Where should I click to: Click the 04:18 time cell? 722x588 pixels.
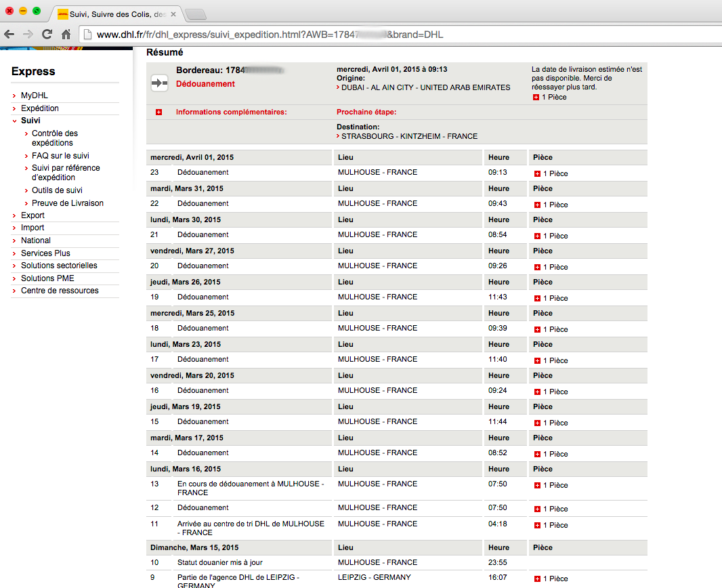coord(498,524)
